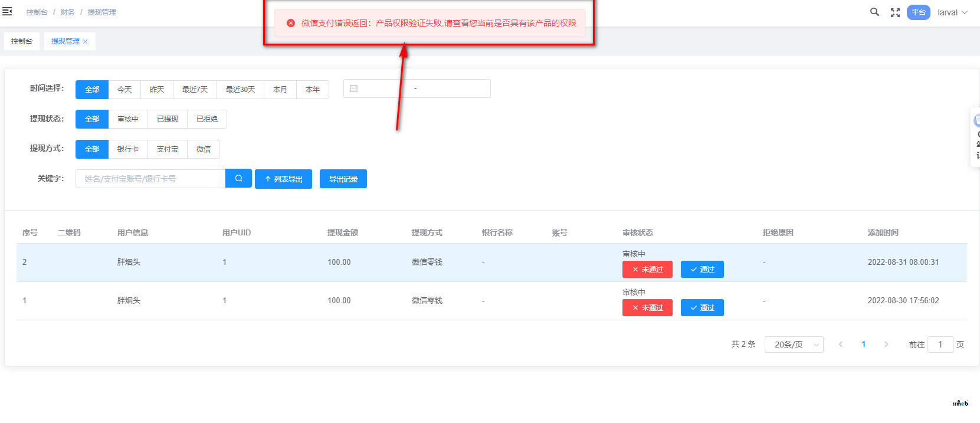
Task: Click 控制台 in the breadcrumb
Action: click(x=37, y=12)
